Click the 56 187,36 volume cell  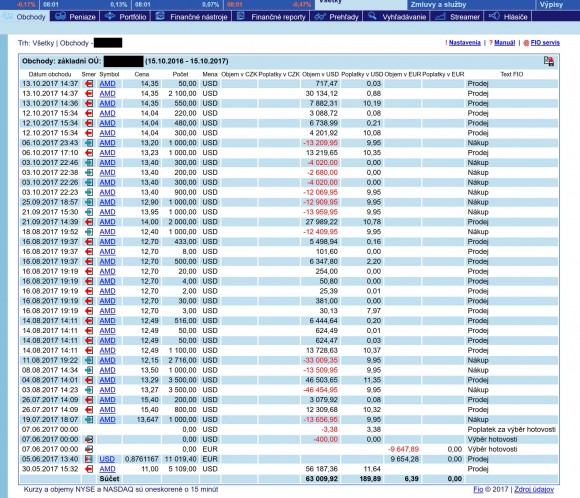click(x=321, y=469)
